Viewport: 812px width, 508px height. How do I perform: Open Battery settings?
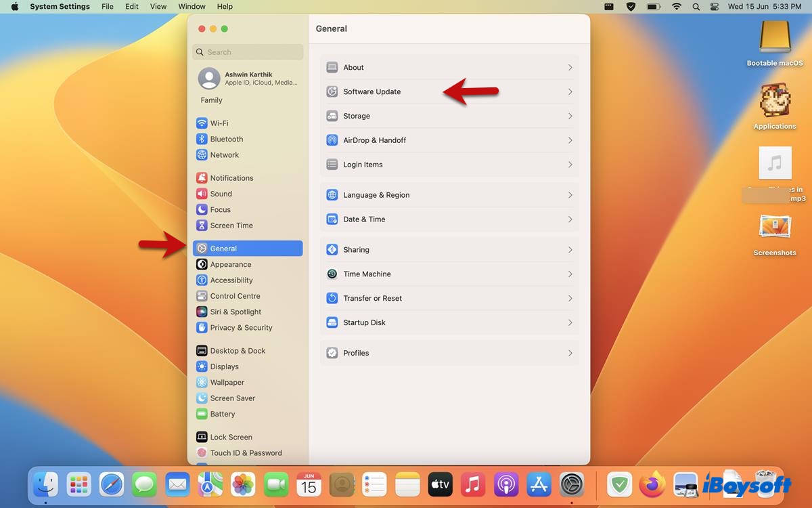(221, 414)
